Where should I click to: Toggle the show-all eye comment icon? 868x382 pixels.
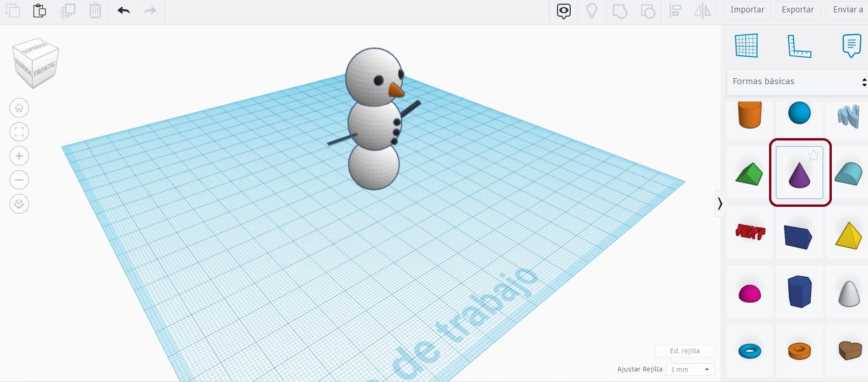(564, 11)
